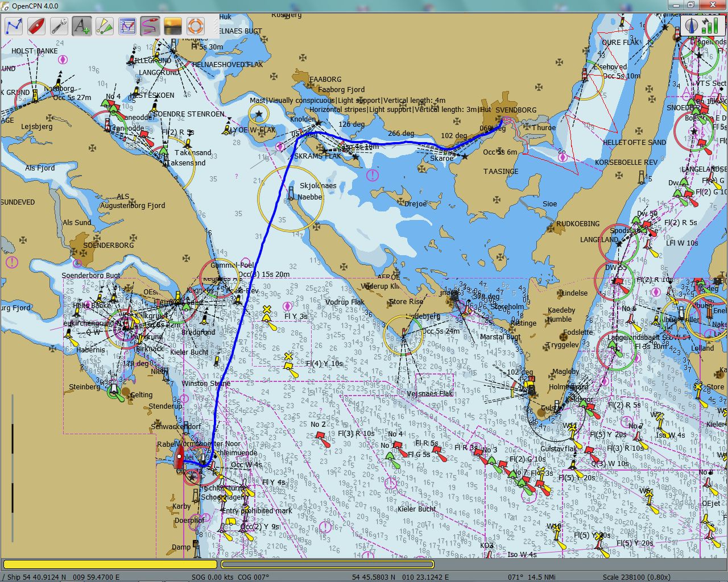Click the Skaroe island label

click(442, 159)
